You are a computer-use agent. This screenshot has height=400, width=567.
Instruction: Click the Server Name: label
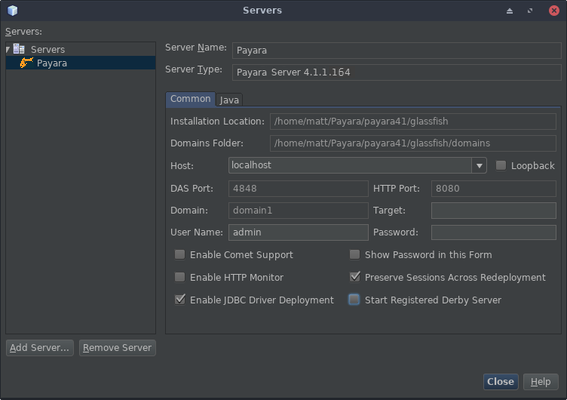pos(196,47)
